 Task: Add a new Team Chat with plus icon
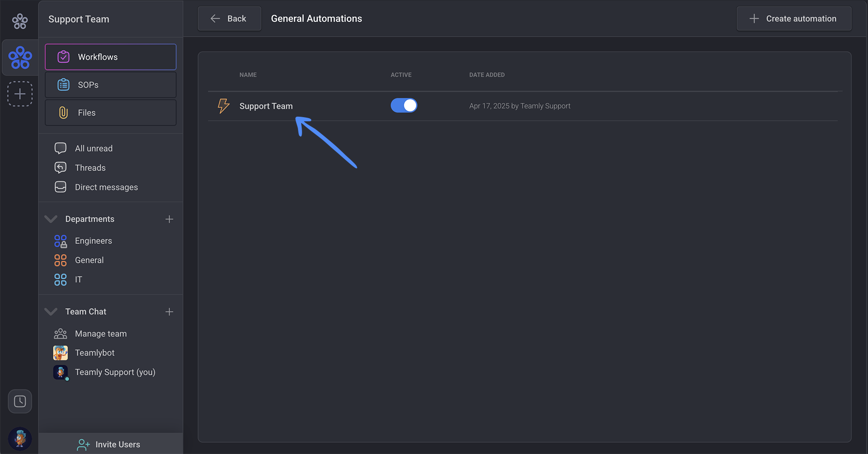169,312
